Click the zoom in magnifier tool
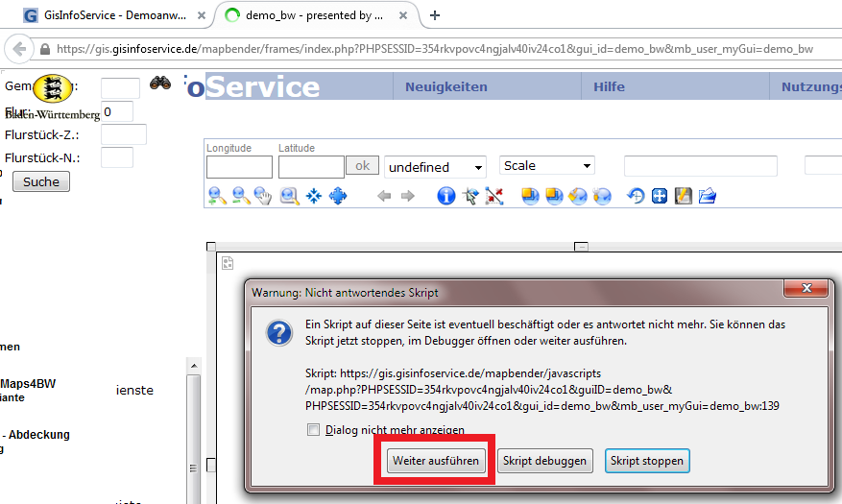The height and width of the screenshot is (504, 842). coord(216,196)
